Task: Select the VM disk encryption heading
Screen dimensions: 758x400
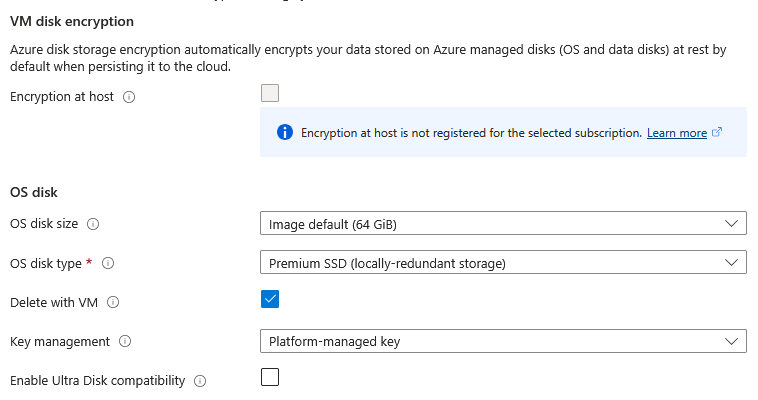Action: [72, 22]
